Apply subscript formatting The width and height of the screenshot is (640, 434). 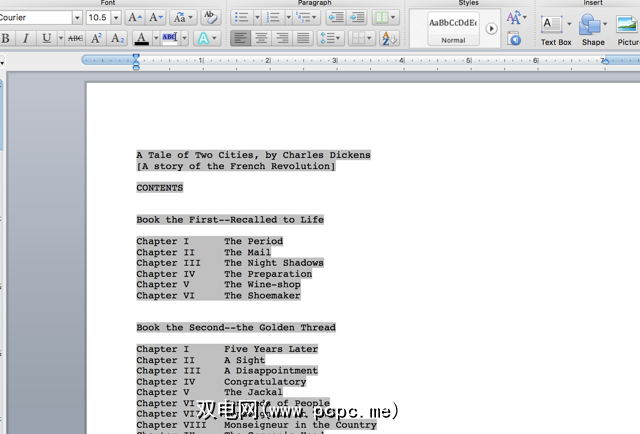point(117,38)
